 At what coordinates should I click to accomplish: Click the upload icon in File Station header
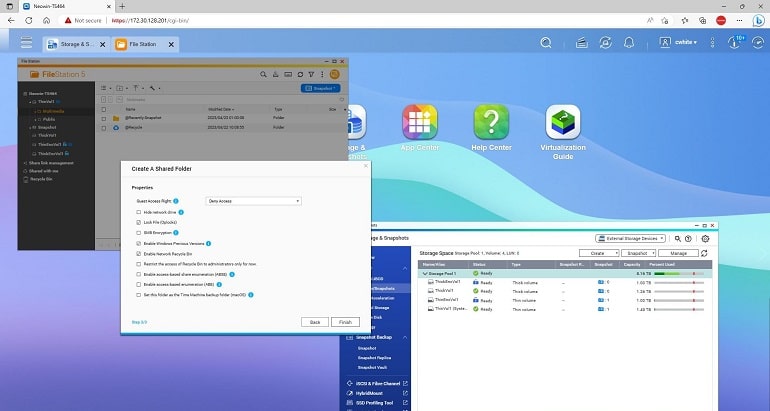coord(275,75)
